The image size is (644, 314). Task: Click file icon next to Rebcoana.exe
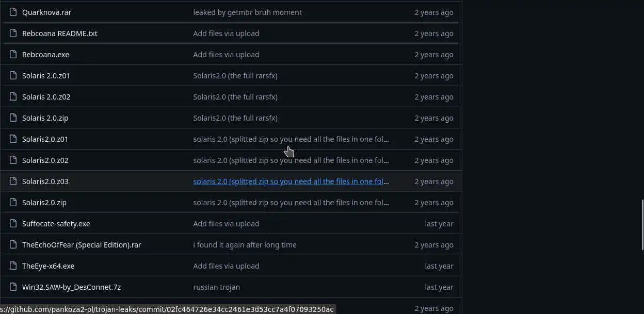13,54
